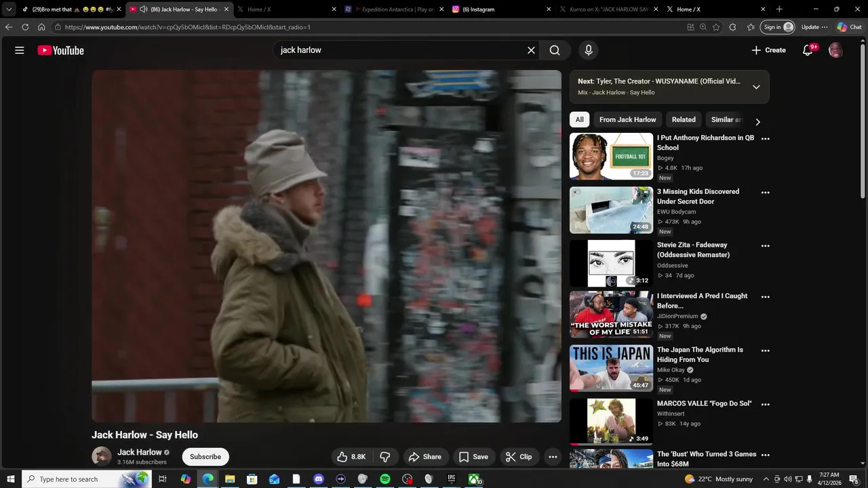The width and height of the screenshot is (868, 488).
Task: Add page to favorites with star icon
Action: pos(716,27)
